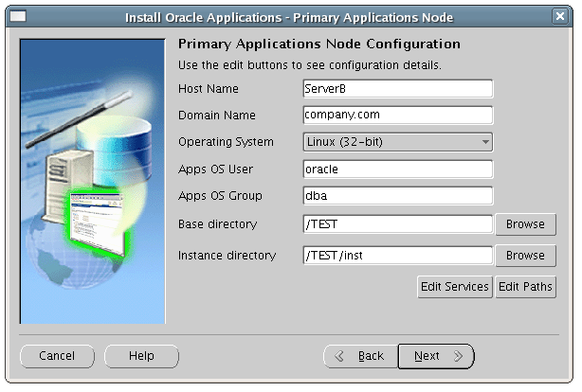Close the Install Oracle Applications window
This screenshot has width=582, height=392.
[560, 16]
